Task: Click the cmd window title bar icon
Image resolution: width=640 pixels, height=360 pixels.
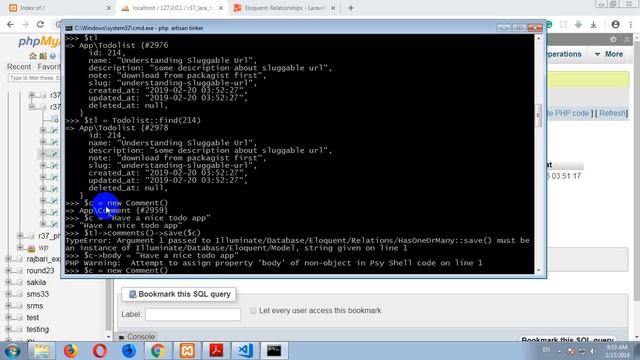Action: click(x=69, y=28)
